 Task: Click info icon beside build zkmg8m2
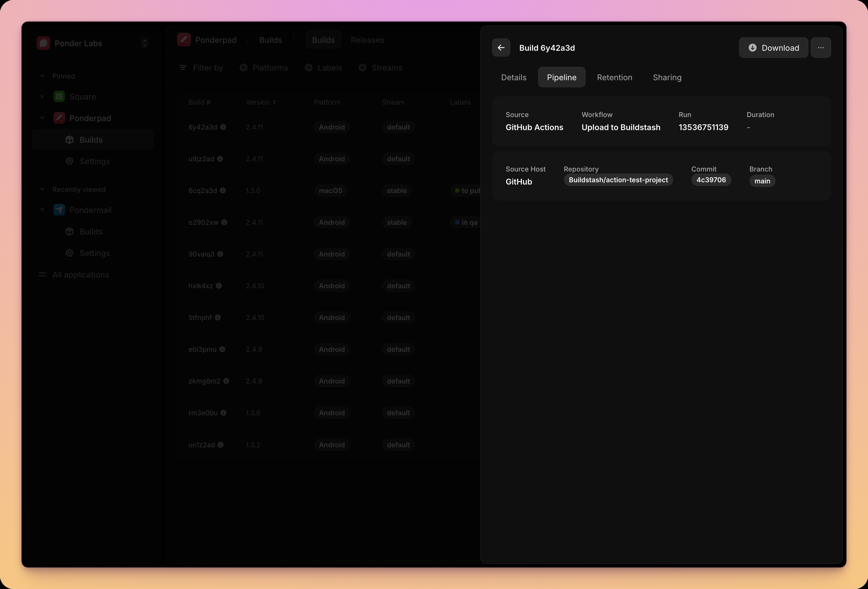click(226, 381)
